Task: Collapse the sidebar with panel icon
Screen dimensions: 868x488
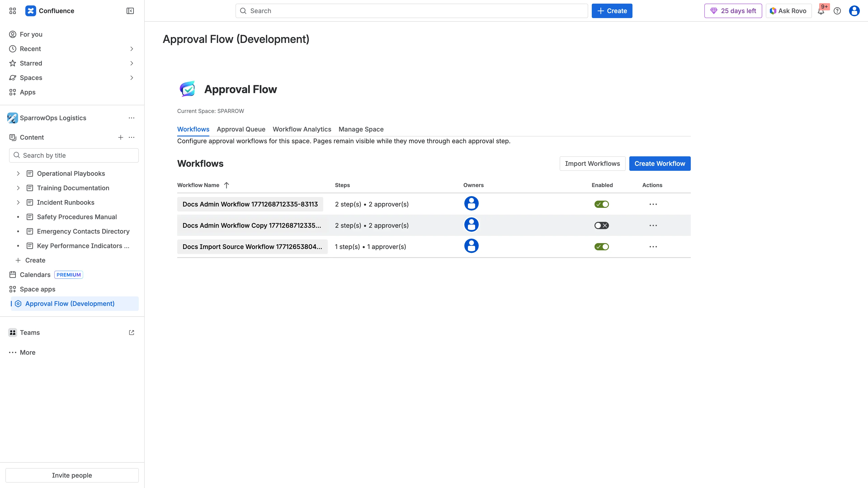Action: pos(130,11)
